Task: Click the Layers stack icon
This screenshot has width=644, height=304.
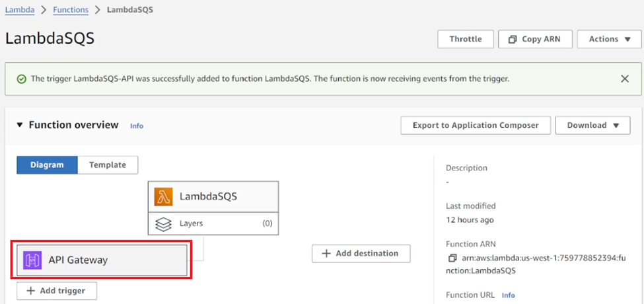Action: [163, 224]
